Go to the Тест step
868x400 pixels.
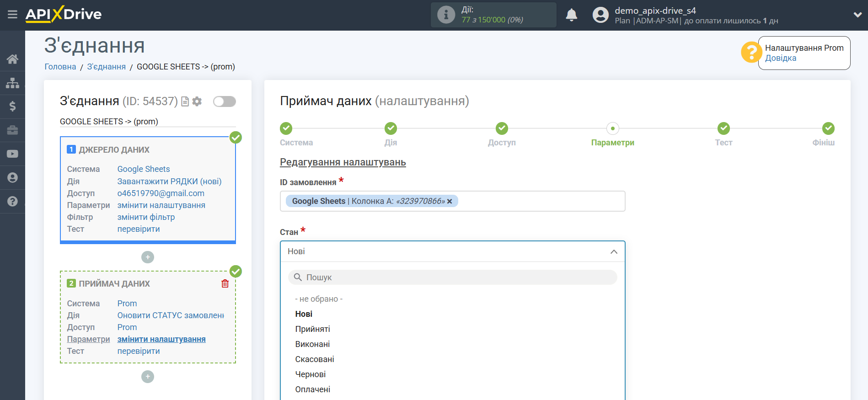point(723,128)
